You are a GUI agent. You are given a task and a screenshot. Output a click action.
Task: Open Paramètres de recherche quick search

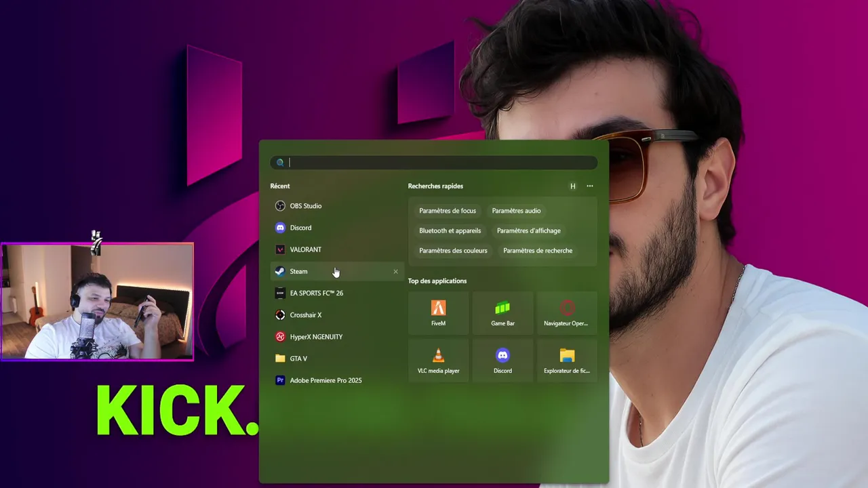click(x=538, y=251)
